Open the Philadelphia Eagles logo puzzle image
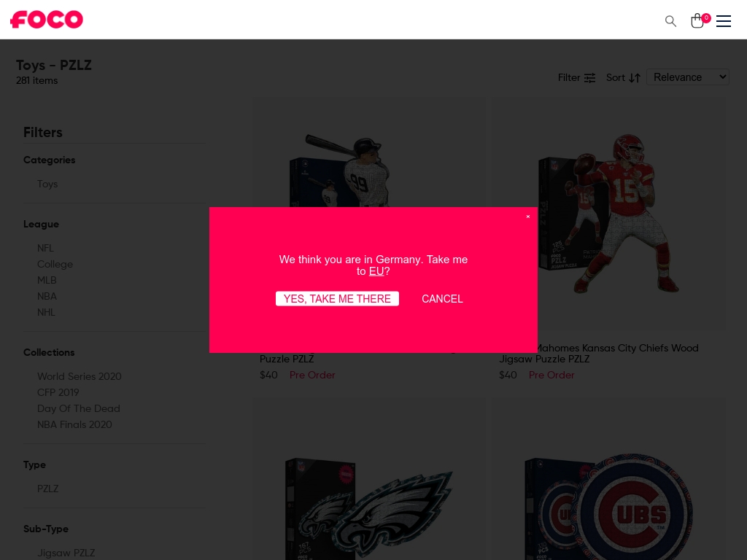Viewport: 747px width, 560px height. tap(369, 480)
